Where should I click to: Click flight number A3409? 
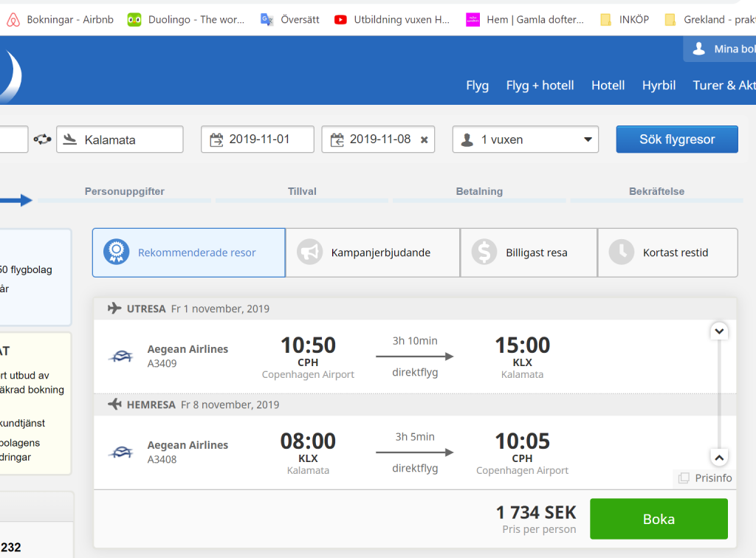coord(162,363)
